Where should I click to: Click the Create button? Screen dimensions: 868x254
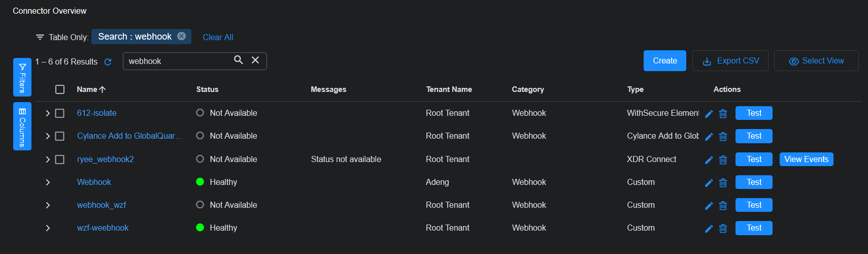pyautogui.click(x=664, y=61)
